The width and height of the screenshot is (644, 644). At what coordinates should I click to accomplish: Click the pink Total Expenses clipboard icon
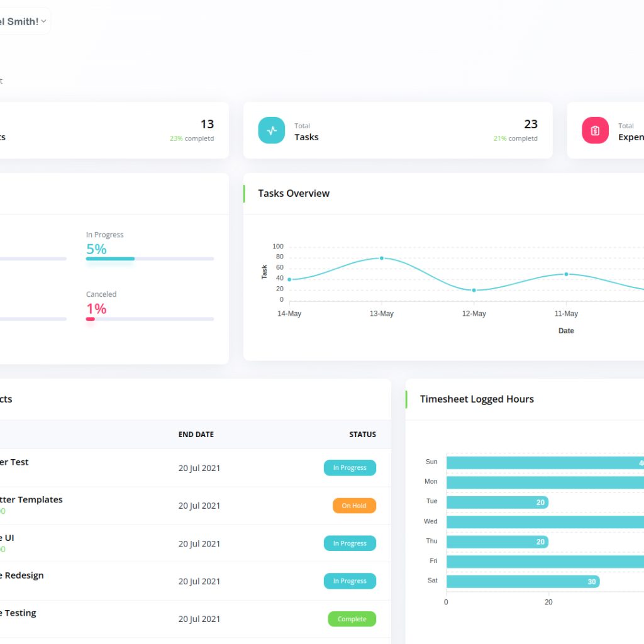595,130
